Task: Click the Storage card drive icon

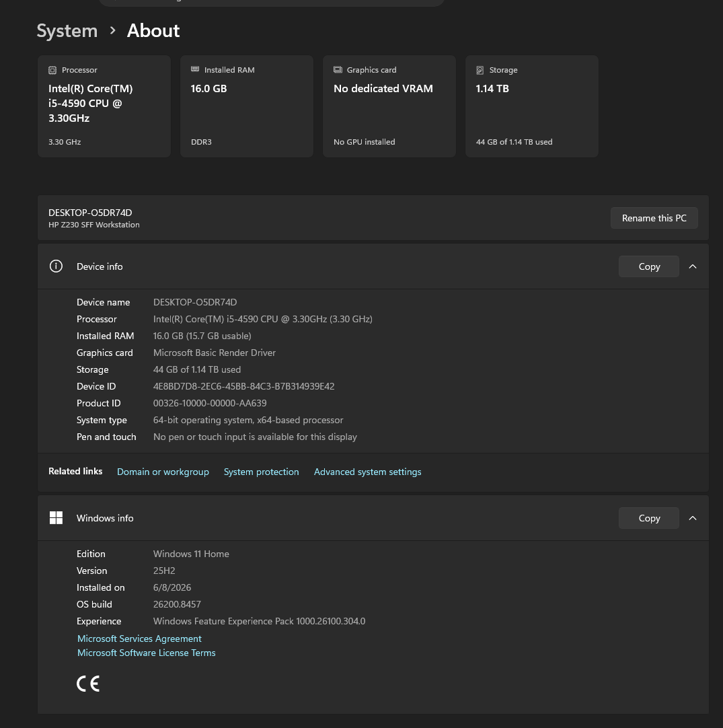Action: 480,70
